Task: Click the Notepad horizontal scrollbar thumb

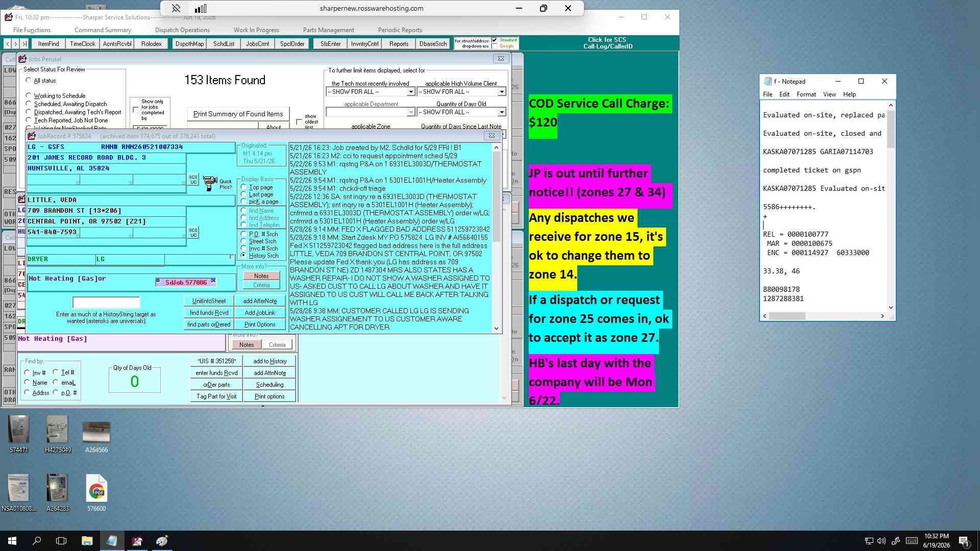Action: click(787, 316)
